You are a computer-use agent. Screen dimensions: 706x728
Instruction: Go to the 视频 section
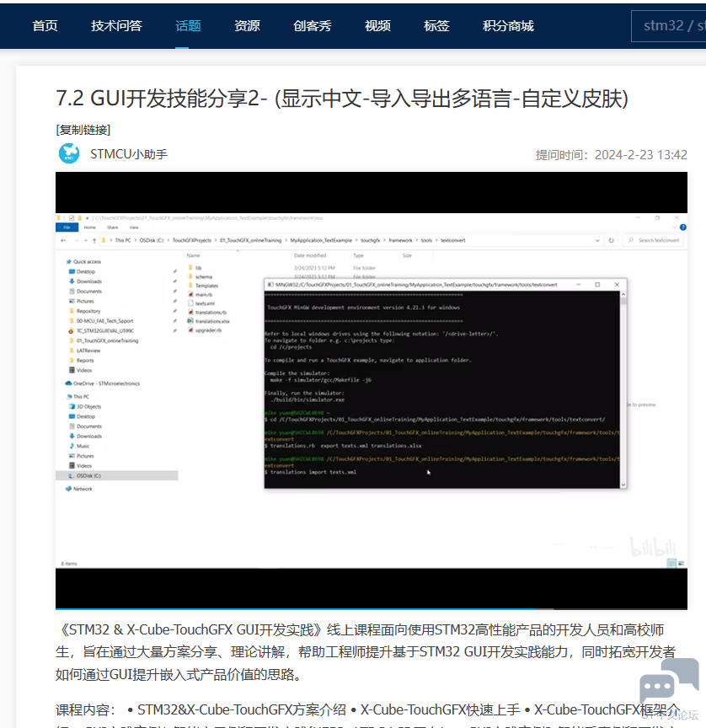pyautogui.click(x=377, y=25)
